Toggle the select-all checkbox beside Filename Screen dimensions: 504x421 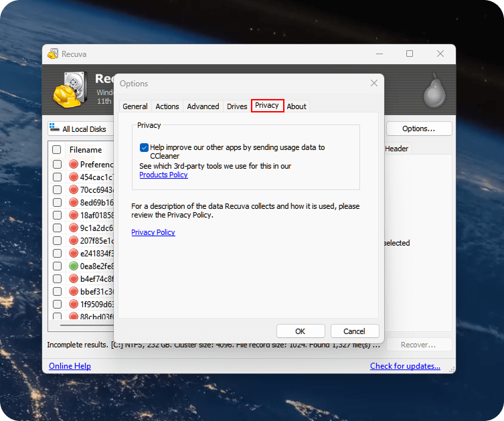point(57,149)
